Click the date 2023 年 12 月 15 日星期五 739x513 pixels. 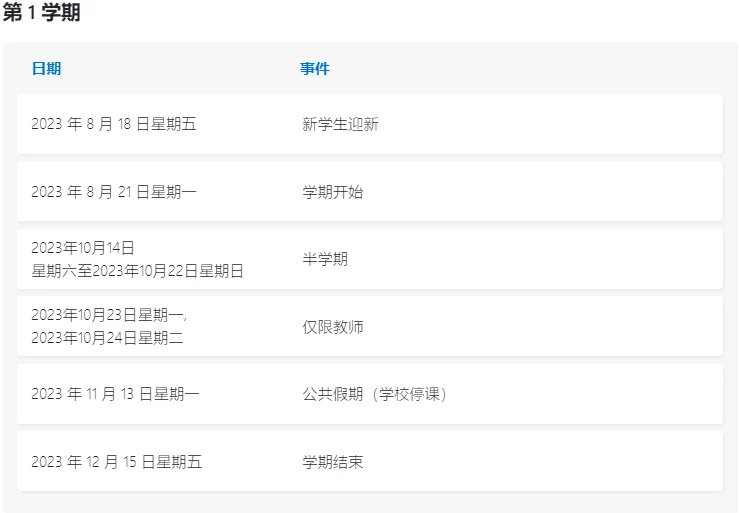[116, 462]
